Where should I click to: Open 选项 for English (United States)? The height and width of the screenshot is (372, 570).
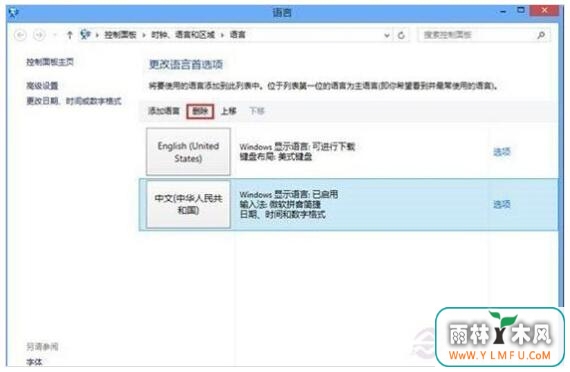coord(502,152)
